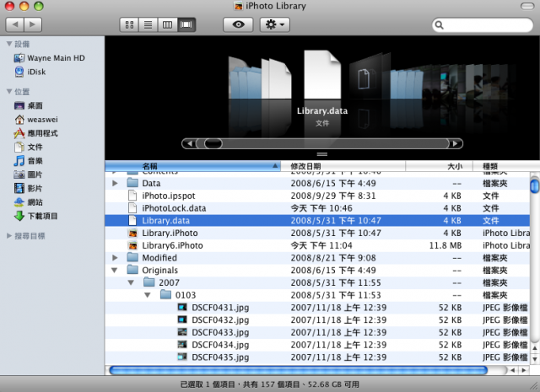Screen dimensions: 540x392
Task: Click the list scroll down arrow
Action: point(534,359)
